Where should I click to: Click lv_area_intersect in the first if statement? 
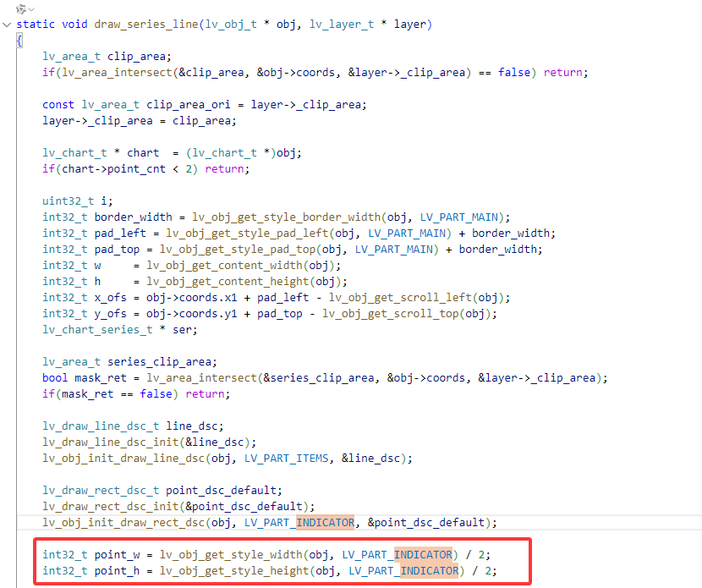[x=118, y=73]
